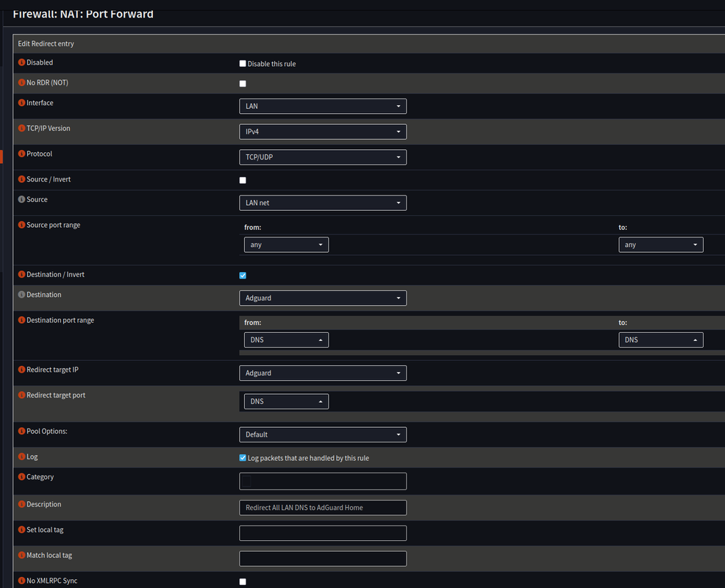The height and width of the screenshot is (588, 725).
Task: Check the Source / Invert box
Action: pos(243,180)
